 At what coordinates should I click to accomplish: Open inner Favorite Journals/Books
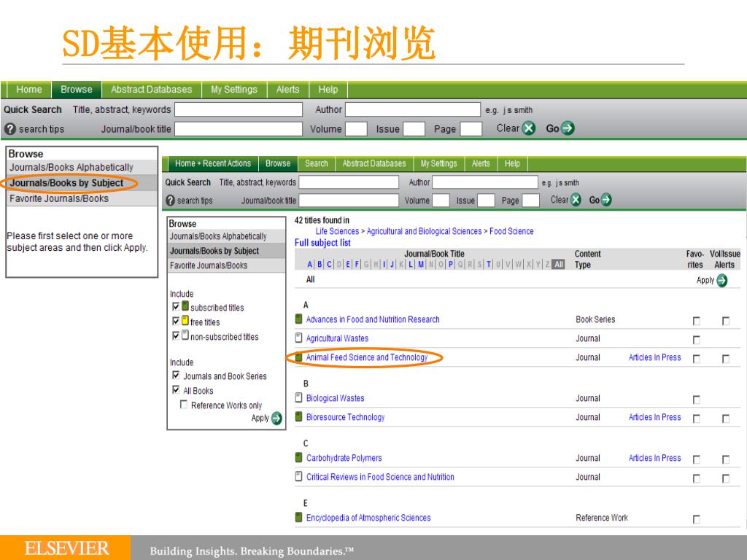(209, 265)
